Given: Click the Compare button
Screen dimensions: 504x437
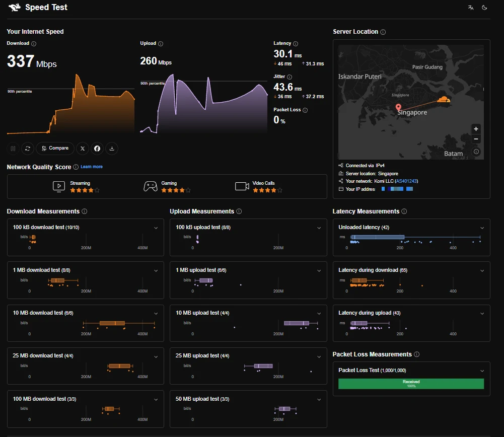Looking at the screenshot, I should 55,149.
